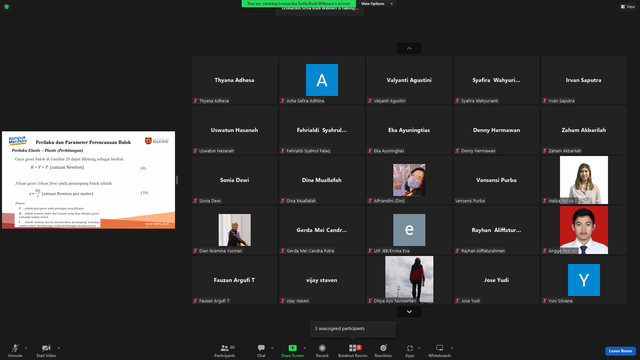The image size is (640, 360).
Task: Open the Reactions menu
Action: pyautogui.click(x=383, y=350)
